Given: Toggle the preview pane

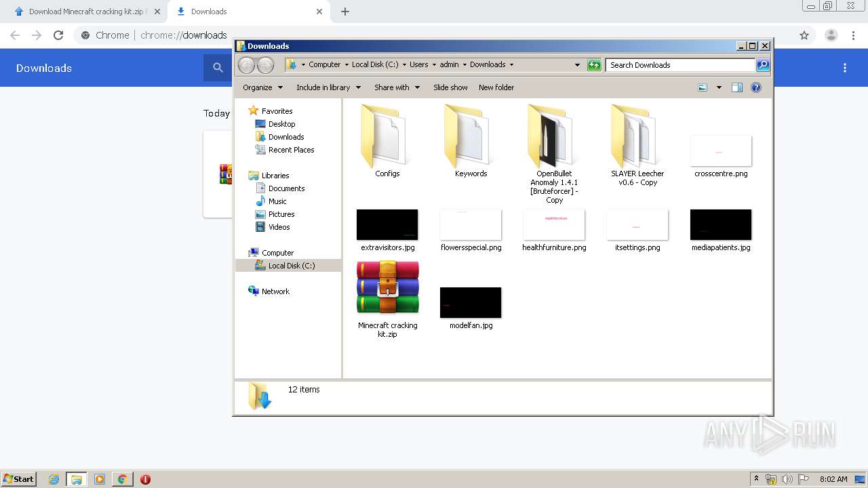Looking at the screenshot, I should (x=737, y=87).
